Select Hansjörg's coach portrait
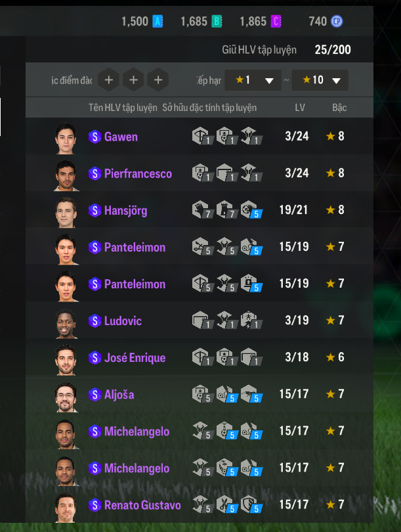 (66, 212)
